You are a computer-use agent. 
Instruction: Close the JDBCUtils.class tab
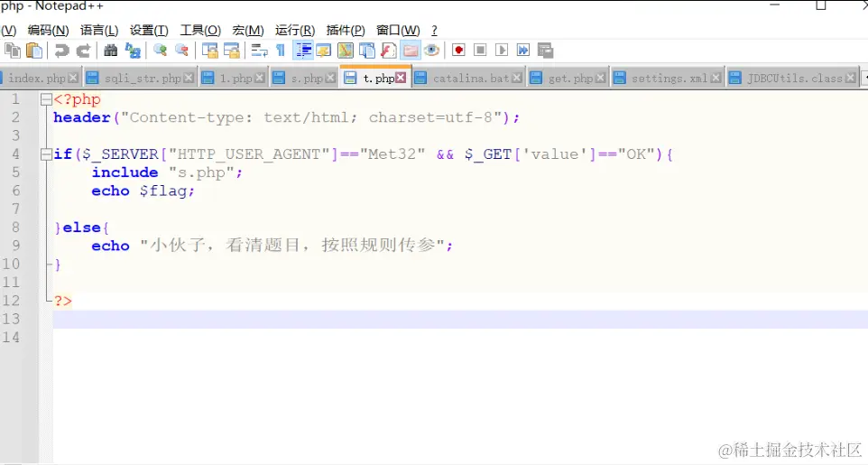pos(851,79)
